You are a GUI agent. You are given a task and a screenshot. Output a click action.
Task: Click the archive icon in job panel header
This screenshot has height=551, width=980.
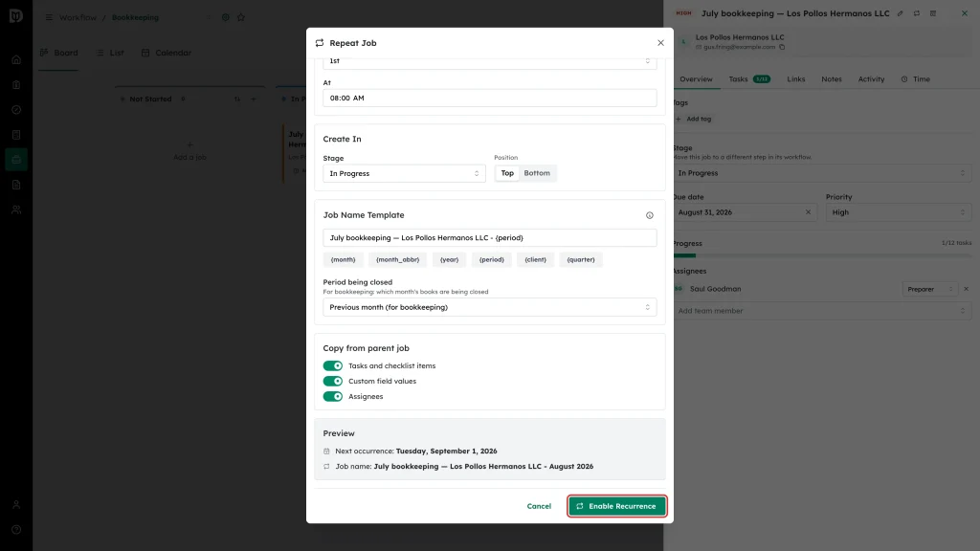tap(932, 13)
